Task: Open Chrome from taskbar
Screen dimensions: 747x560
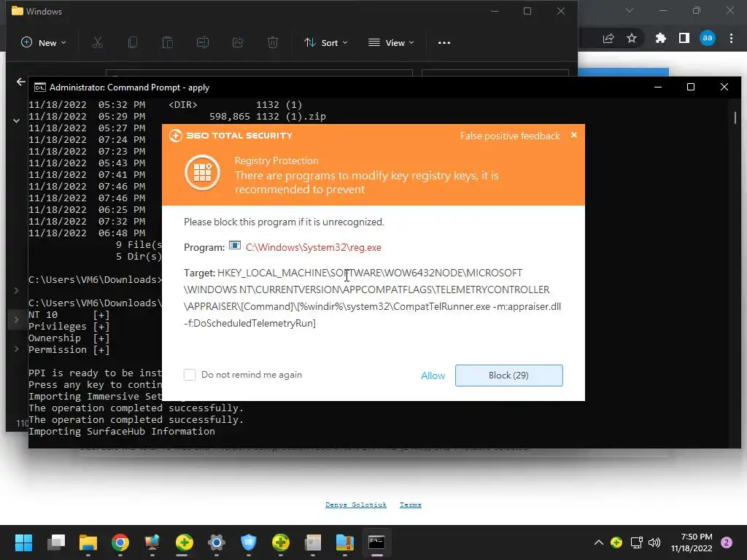Action: tap(120, 542)
